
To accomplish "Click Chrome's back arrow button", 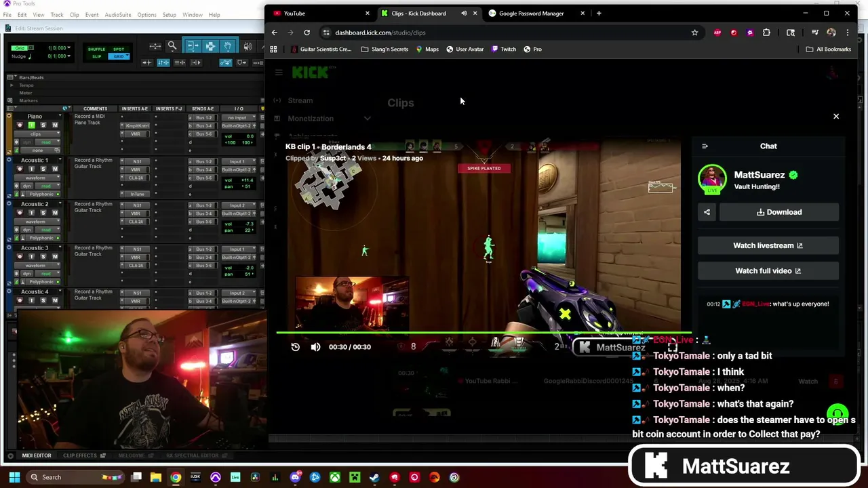I will [274, 33].
